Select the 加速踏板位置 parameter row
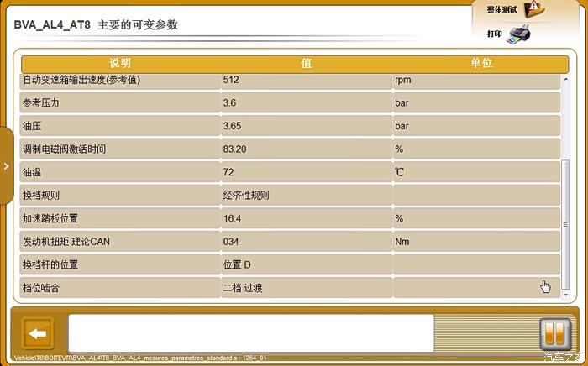 point(120,218)
